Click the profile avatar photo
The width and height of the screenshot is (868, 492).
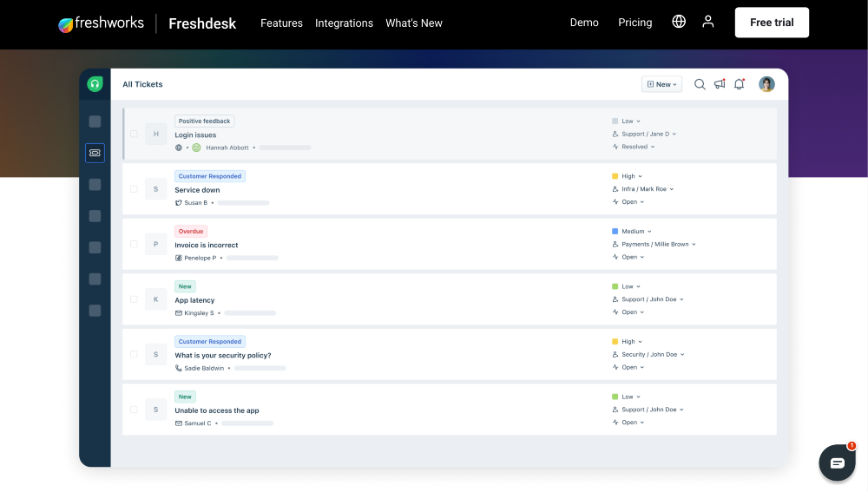(x=766, y=84)
